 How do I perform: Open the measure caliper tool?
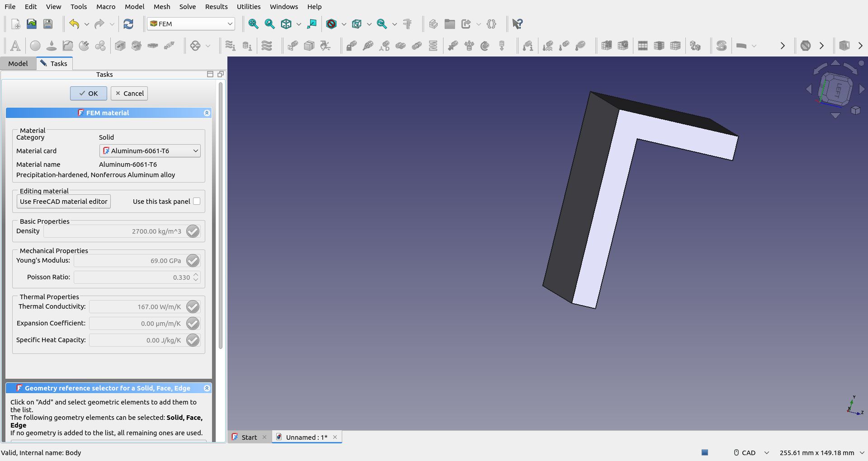click(407, 24)
